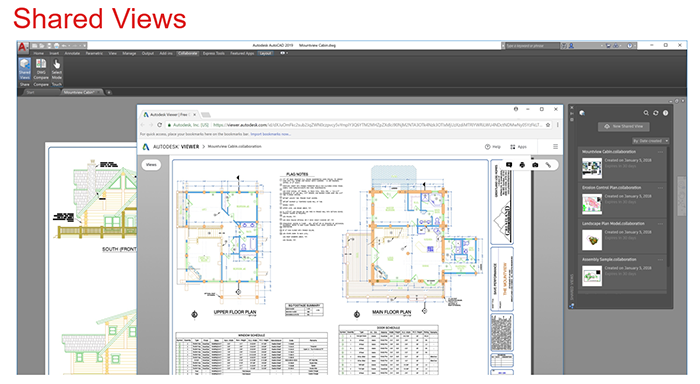Click the link share icon in viewer
Viewport: 700px width, 384px height.
[548, 165]
